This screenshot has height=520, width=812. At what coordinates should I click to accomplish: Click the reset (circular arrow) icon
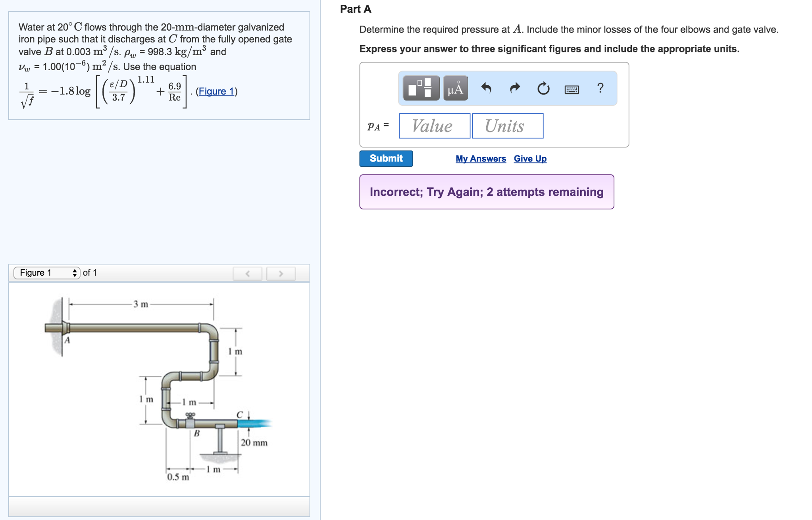[543, 88]
